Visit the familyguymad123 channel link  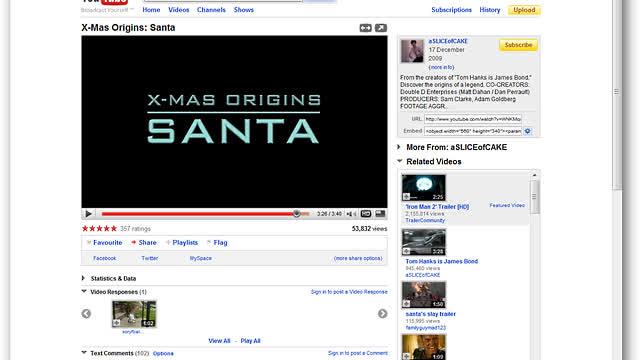(426, 328)
